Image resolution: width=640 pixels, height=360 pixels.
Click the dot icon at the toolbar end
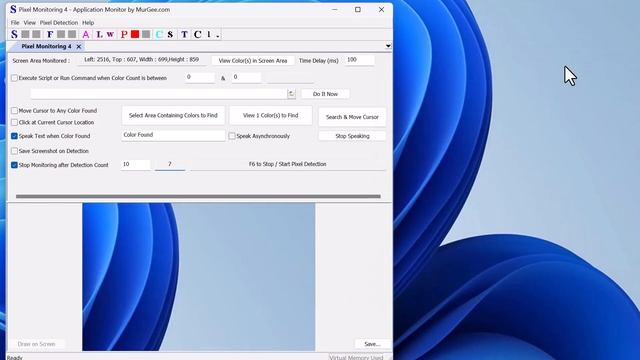coord(218,35)
